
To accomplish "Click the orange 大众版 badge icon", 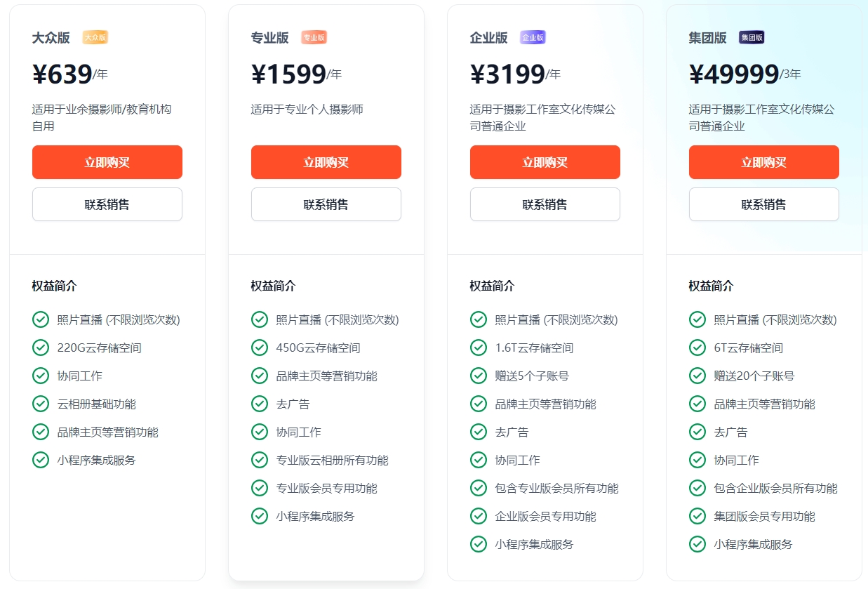I will (x=95, y=38).
